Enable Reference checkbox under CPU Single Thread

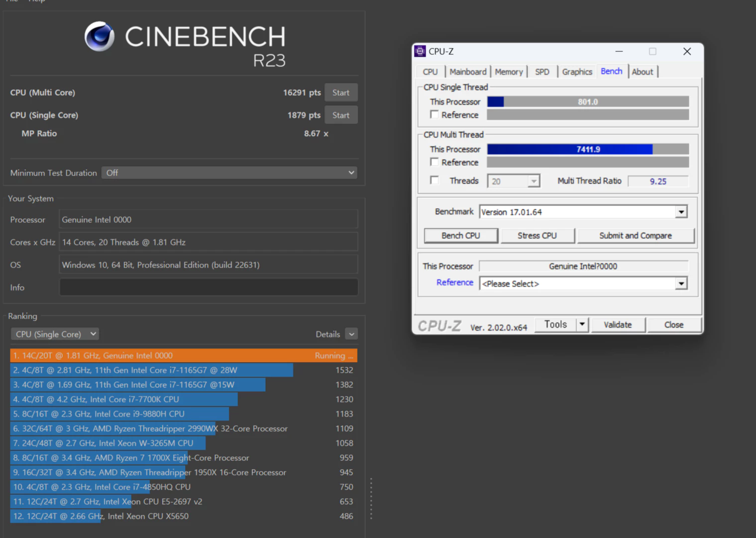point(434,115)
